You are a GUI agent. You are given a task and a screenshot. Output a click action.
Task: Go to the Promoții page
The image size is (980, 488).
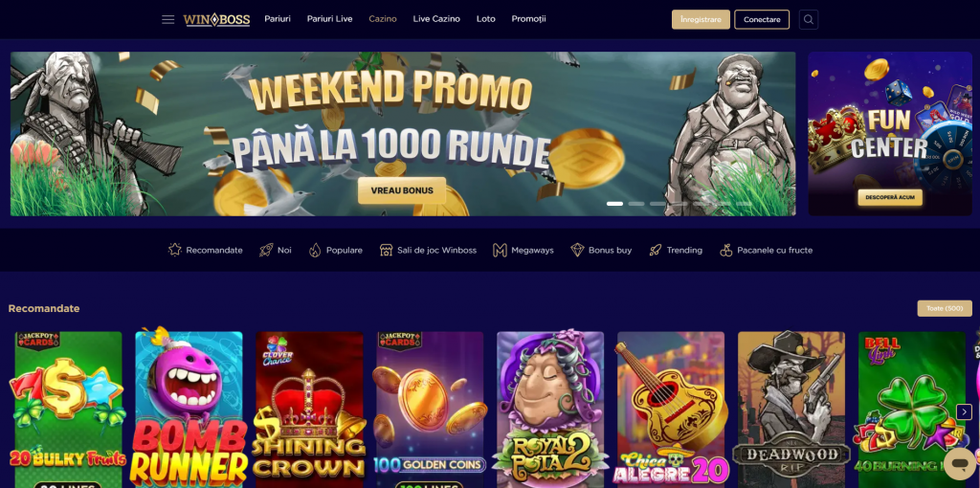pos(528,19)
